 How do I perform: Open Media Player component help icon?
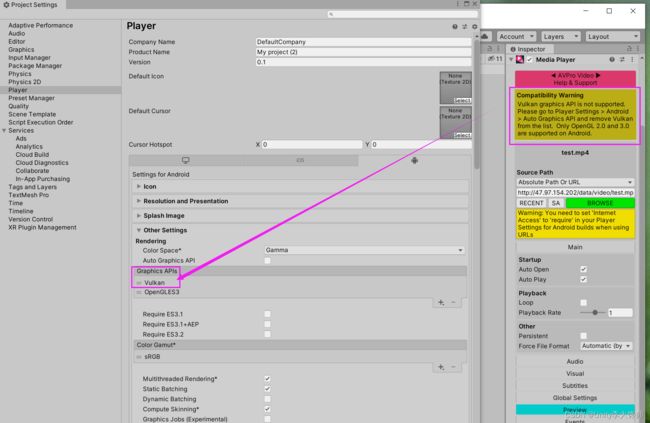pyautogui.click(x=612, y=60)
